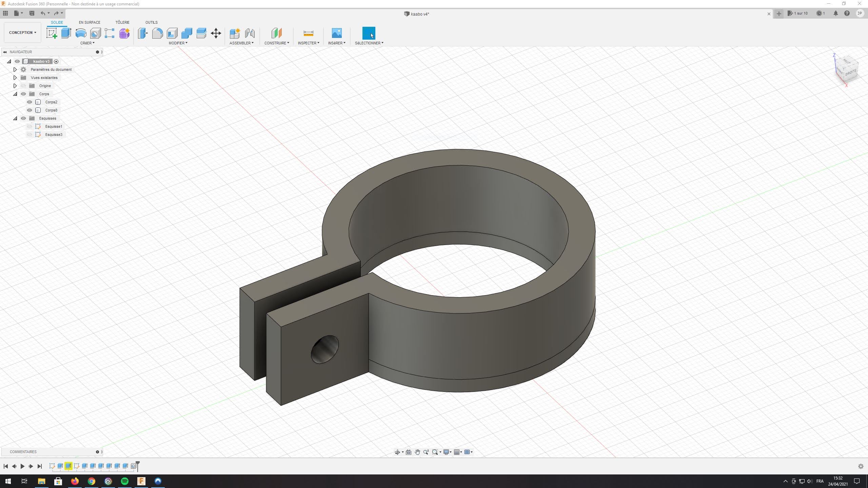This screenshot has width=868, height=488.
Task: Jump to the timeline beginning
Action: [6, 466]
